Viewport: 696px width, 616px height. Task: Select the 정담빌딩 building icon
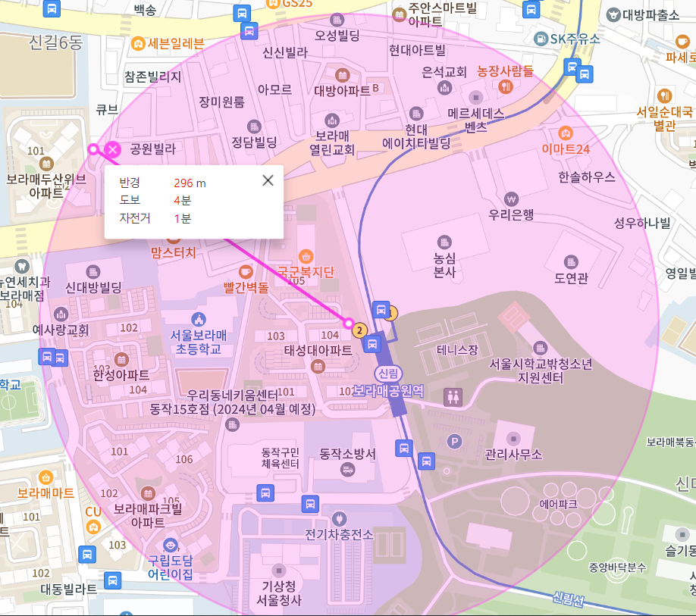[x=254, y=127]
